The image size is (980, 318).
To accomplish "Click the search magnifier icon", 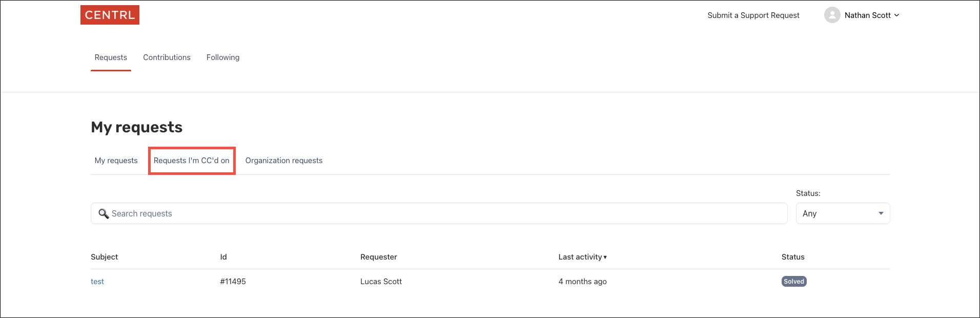I will click(x=104, y=214).
